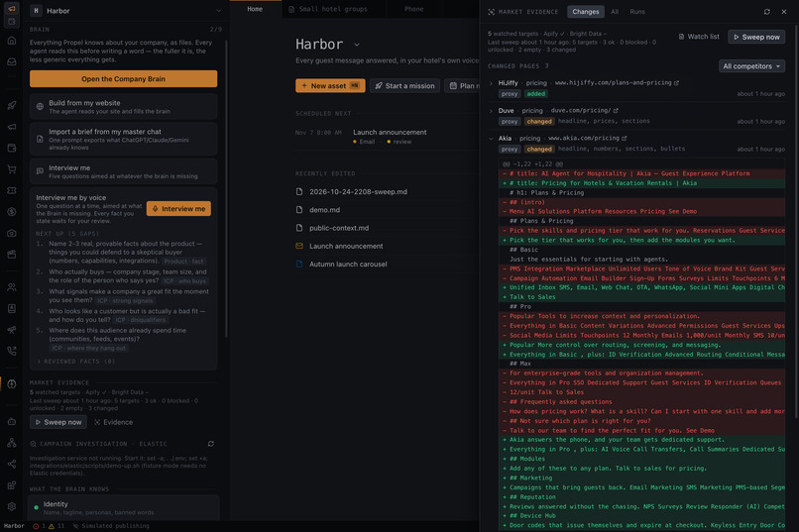Open the scheduled Launch announcement Nov 7
The width and height of the screenshot is (799, 532).
click(390, 133)
